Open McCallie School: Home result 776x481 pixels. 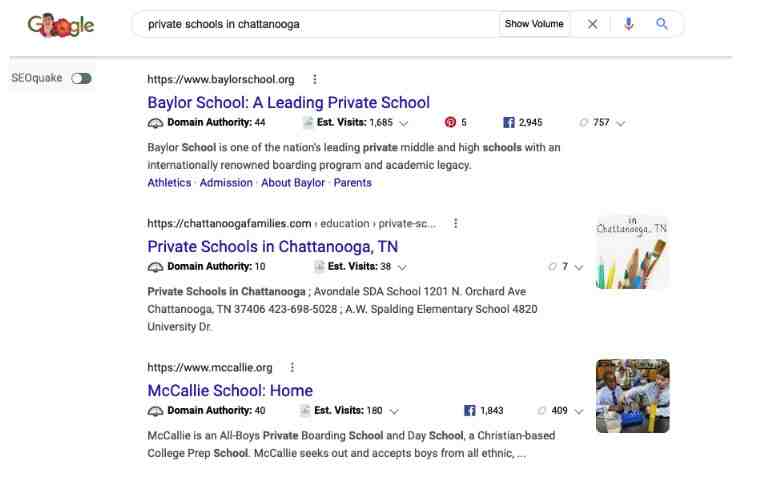230,390
